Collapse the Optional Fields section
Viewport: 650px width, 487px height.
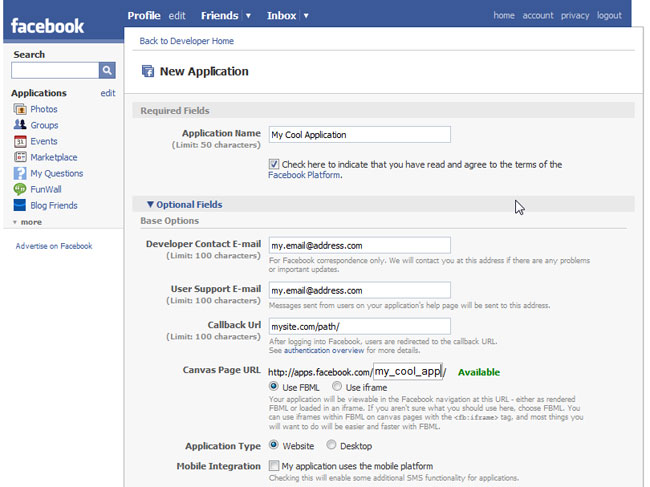[x=185, y=204]
